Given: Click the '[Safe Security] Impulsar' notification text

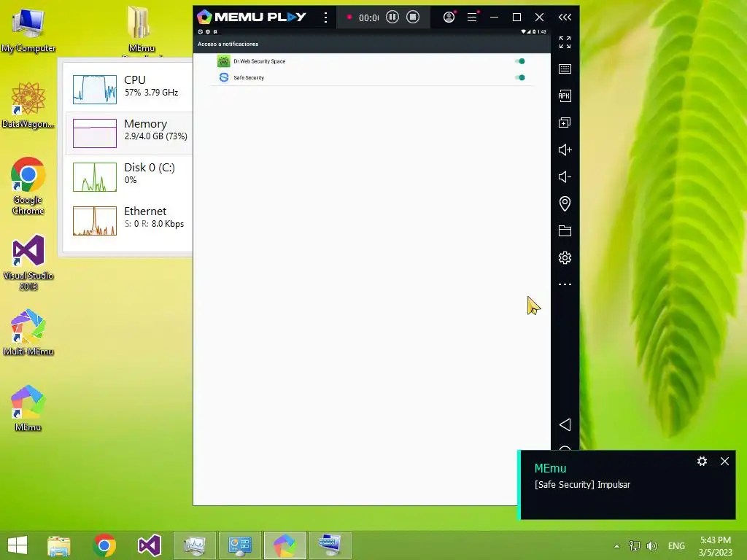Looking at the screenshot, I should pyautogui.click(x=582, y=484).
